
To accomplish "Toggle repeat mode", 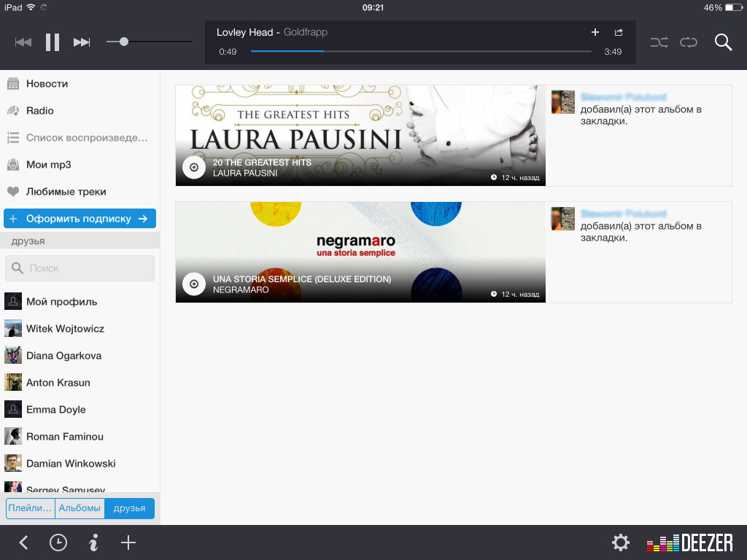I will (x=689, y=42).
